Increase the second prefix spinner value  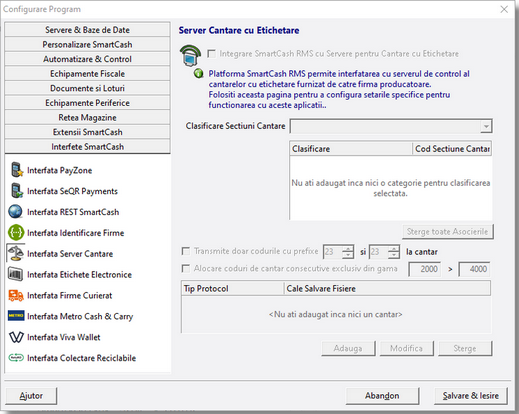click(x=394, y=248)
